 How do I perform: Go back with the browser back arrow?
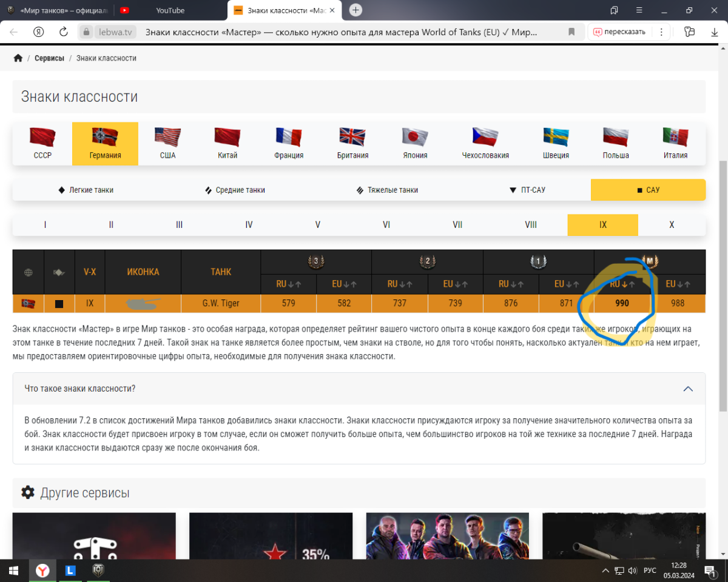(14, 32)
